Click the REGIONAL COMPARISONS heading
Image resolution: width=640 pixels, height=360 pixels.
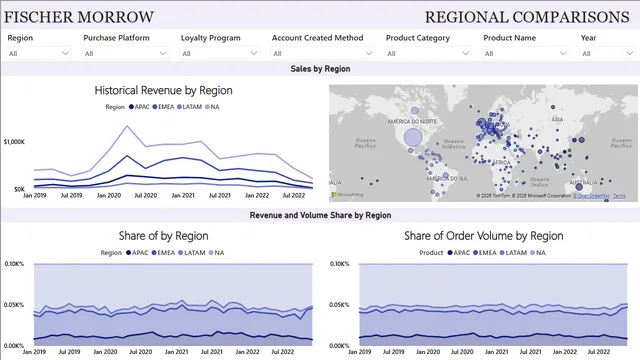(527, 17)
